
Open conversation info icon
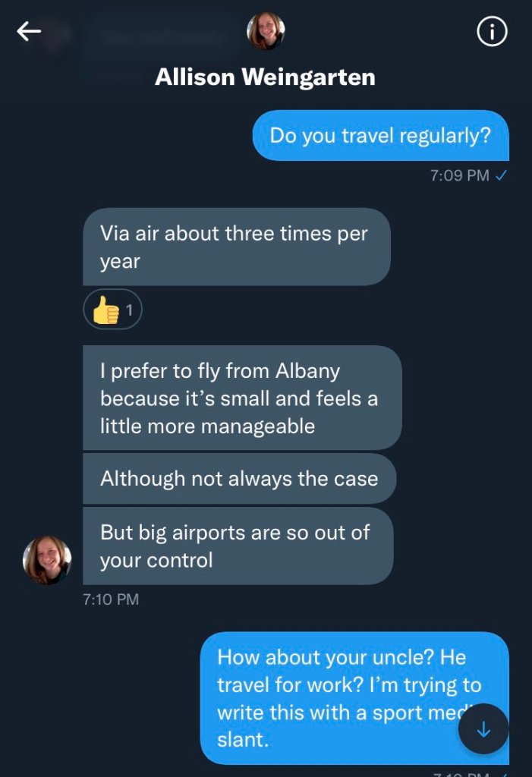491,31
